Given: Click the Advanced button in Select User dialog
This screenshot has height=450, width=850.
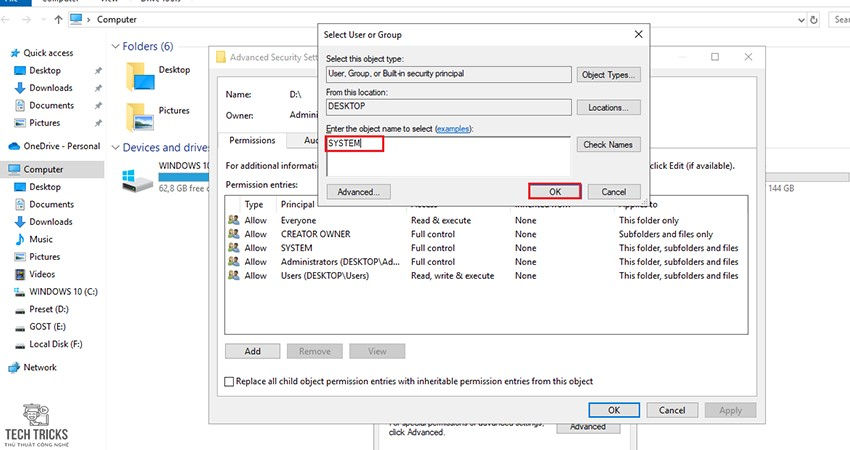Looking at the screenshot, I should (x=358, y=191).
